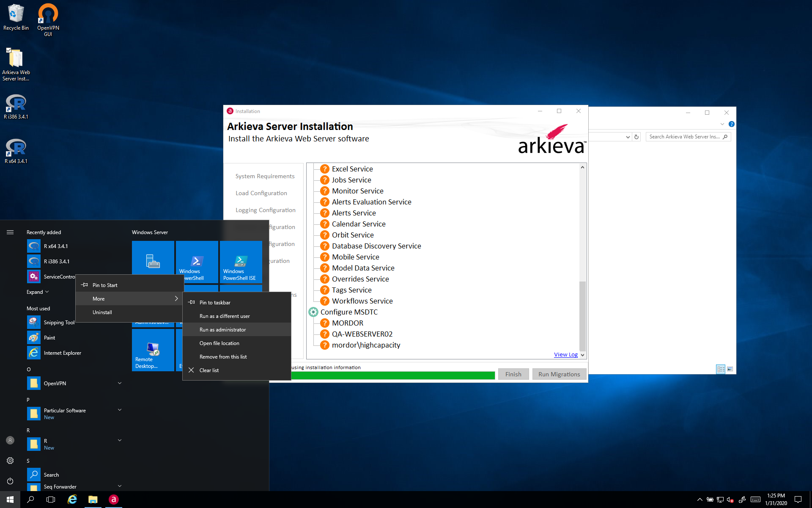Click the Windows Start button
Viewport: 812px width, 508px height.
pos(10,500)
